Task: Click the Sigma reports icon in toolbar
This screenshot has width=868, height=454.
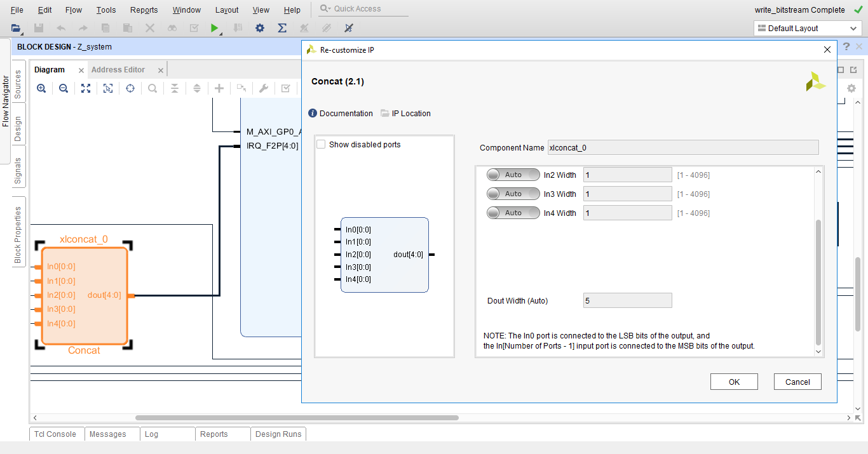Action: click(282, 28)
